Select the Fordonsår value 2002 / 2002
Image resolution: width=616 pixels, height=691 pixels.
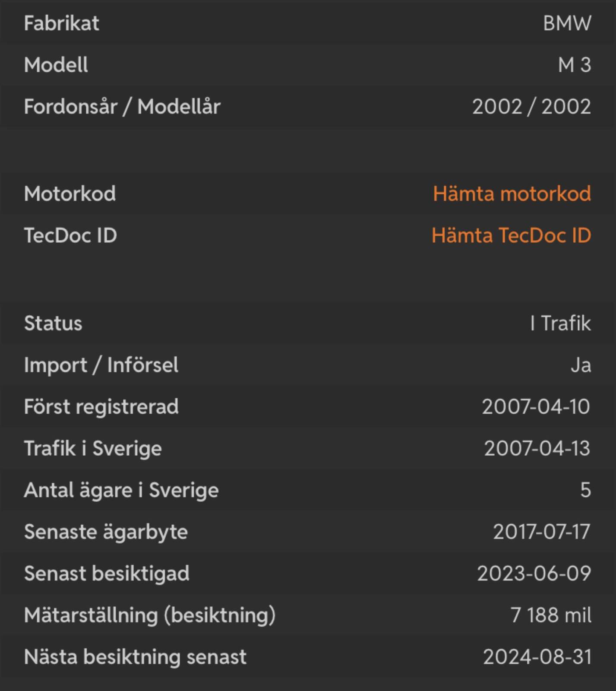[531, 107]
